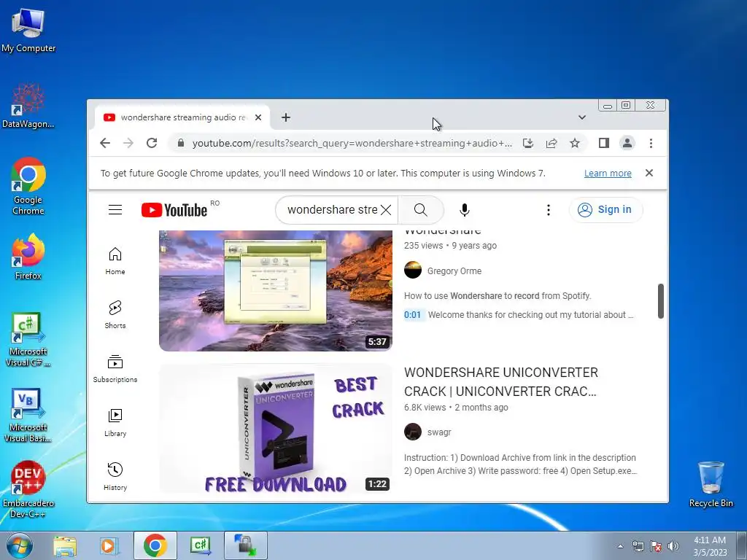
Task: Open Gregory Orme channel name
Action: click(454, 271)
